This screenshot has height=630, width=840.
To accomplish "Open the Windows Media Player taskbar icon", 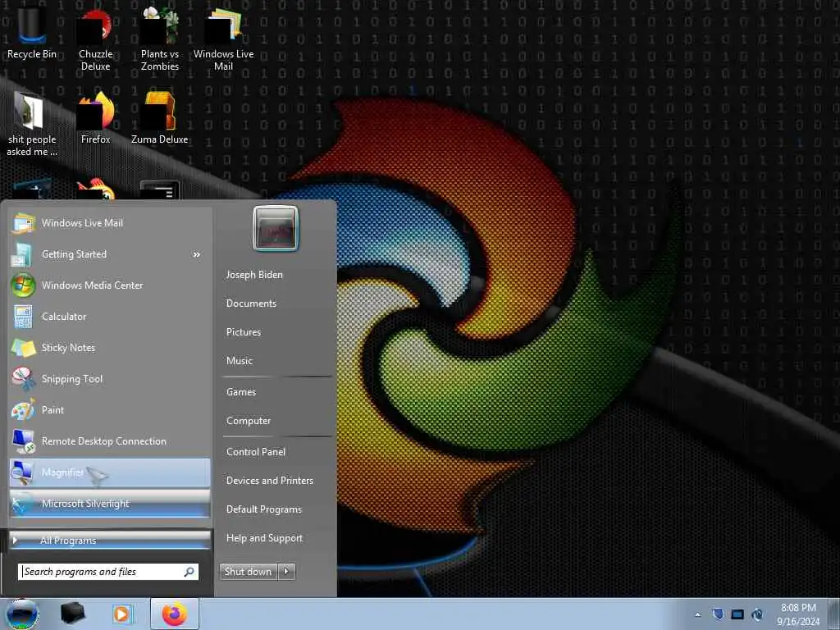I will click(x=122, y=614).
